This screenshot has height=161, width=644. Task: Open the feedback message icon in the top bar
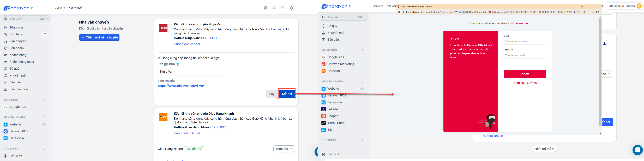point(274,8)
